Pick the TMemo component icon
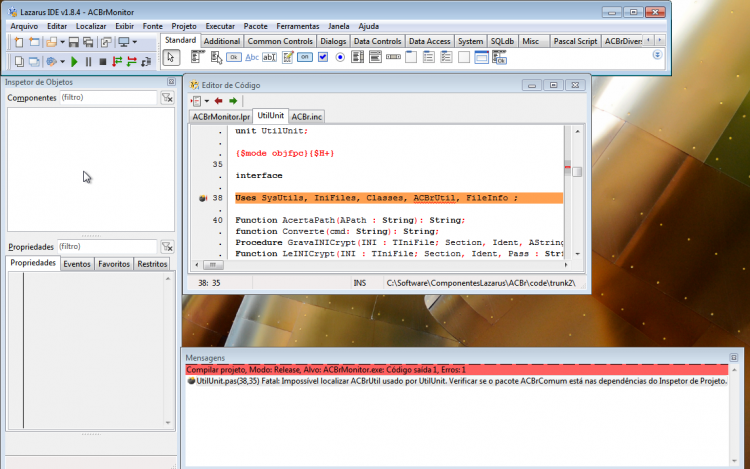750x469 pixels. click(x=287, y=57)
